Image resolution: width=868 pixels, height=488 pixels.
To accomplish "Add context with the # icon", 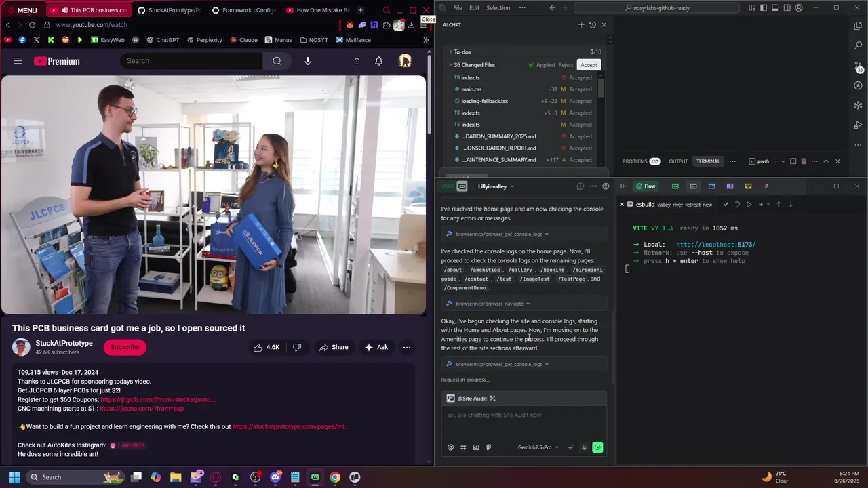I will 463,447.
